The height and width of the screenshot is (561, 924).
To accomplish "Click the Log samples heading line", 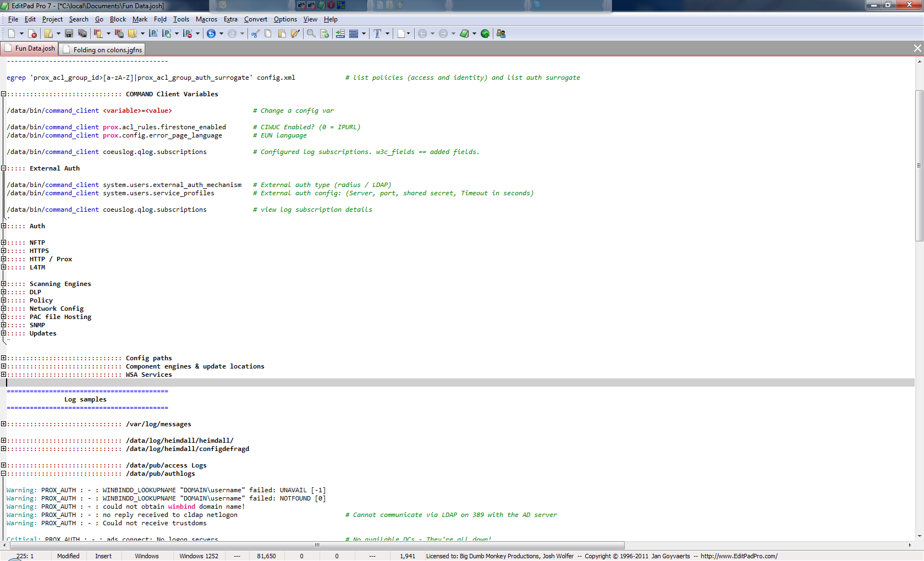I will [x=85, y=399].
